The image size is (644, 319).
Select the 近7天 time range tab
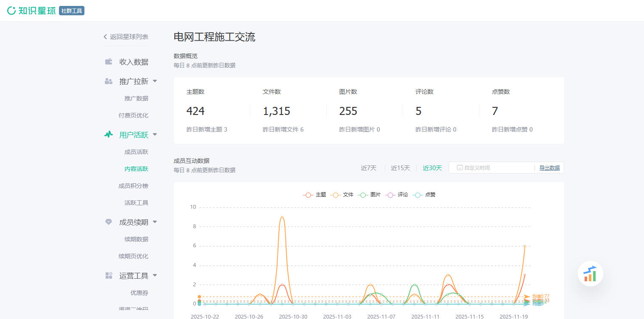click(x=369, y=168)
